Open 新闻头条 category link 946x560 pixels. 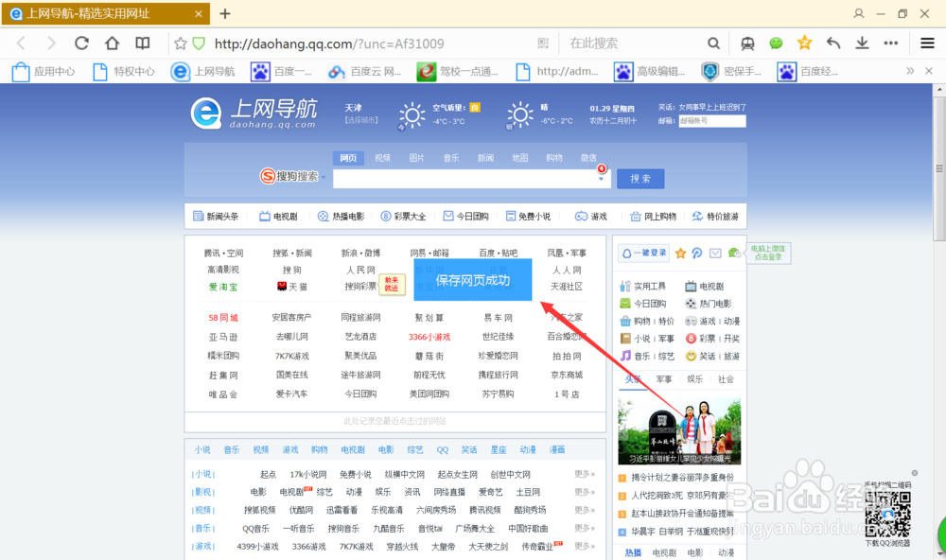[x=216, y=216]
